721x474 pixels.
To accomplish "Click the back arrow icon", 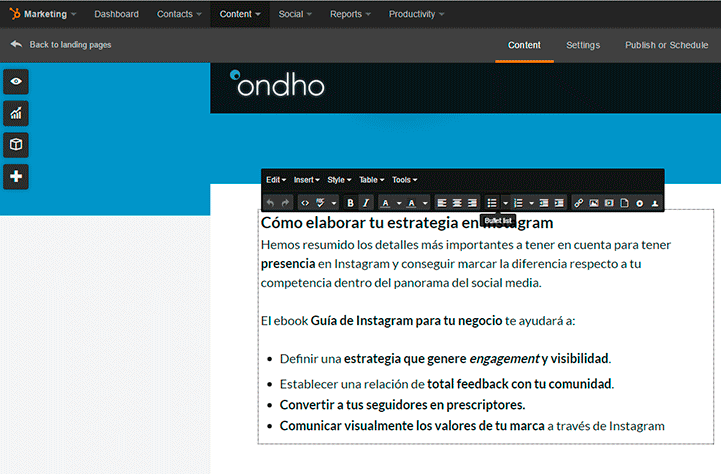I will (x=16, y=44).
